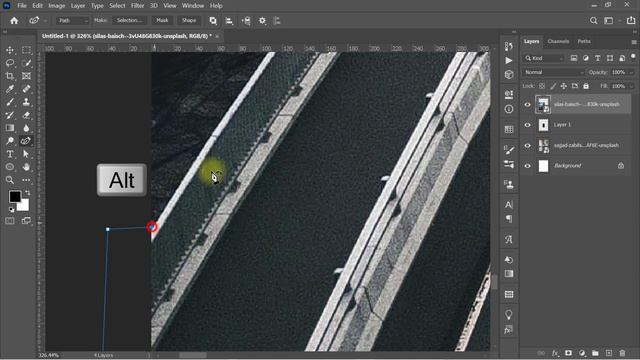
Task: Select the Path Selection arrow tool
Action: coord(26,154)
